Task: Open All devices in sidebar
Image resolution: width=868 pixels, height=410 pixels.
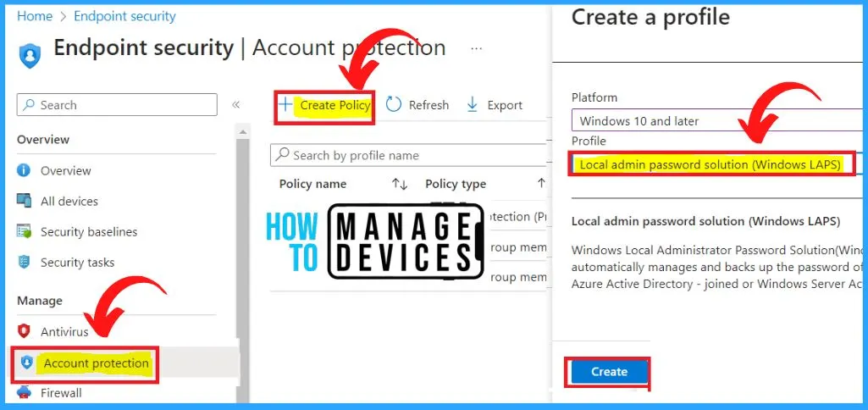Action: pyautogui.click(x=69, y=201)
